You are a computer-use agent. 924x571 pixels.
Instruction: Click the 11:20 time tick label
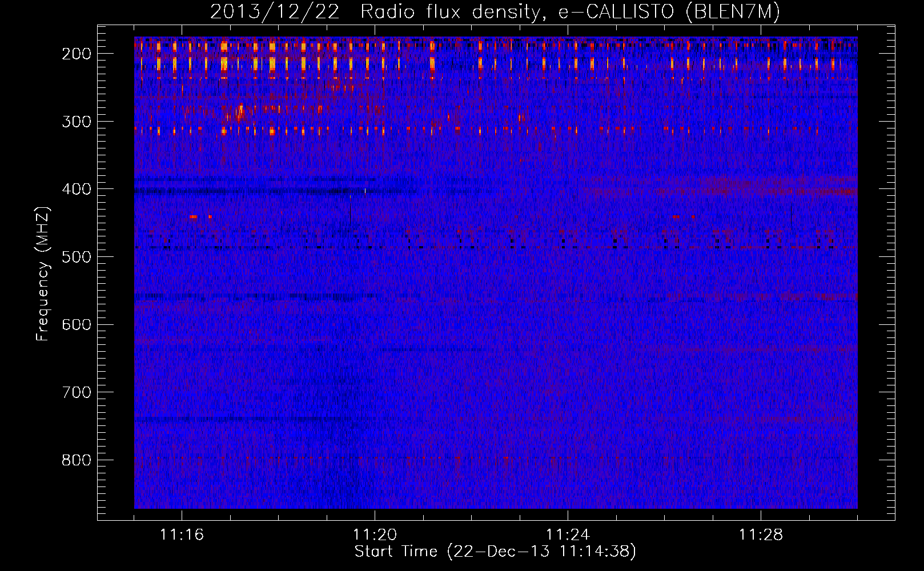(375, 535)
